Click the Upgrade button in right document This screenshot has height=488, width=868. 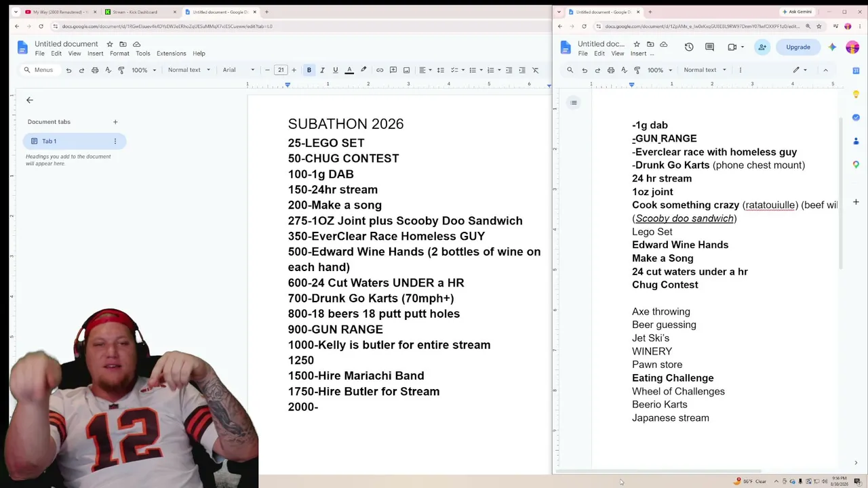[x=798, y=47]
